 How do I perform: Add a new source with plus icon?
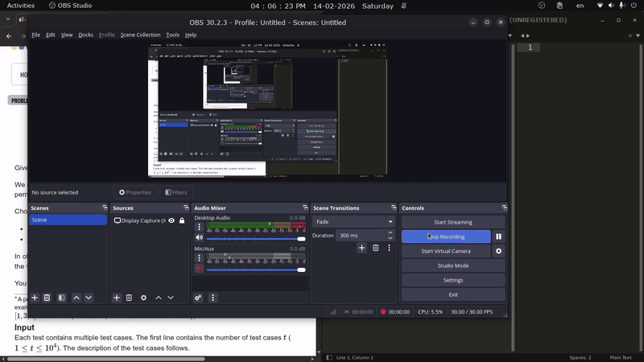(117, 298)
